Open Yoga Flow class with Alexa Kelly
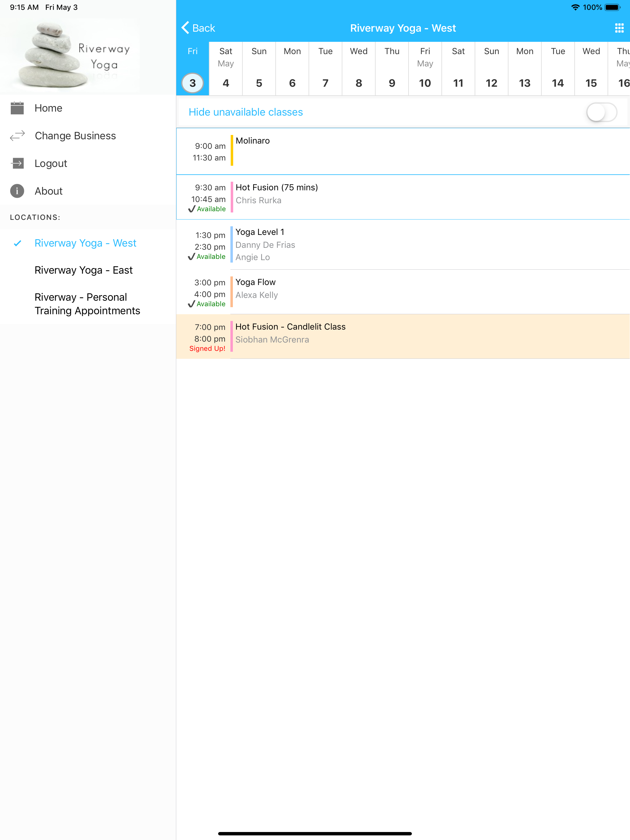 coord(403,292)
